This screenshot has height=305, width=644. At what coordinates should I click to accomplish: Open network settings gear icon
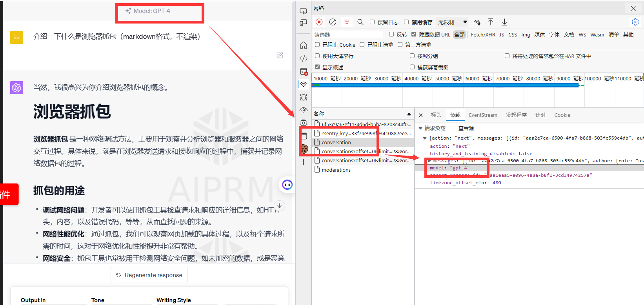point(635,22)
